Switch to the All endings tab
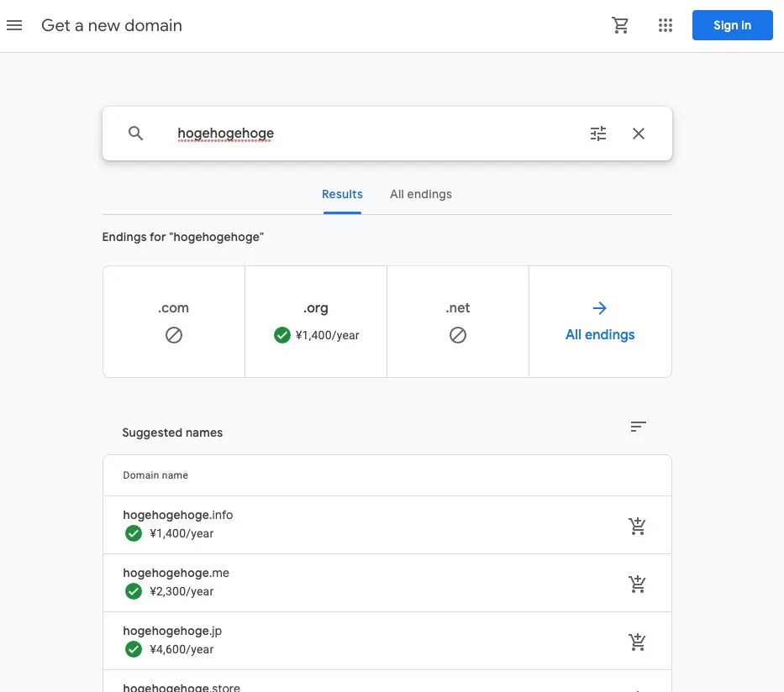Screen dimensions: 784x692 (421, 194)
